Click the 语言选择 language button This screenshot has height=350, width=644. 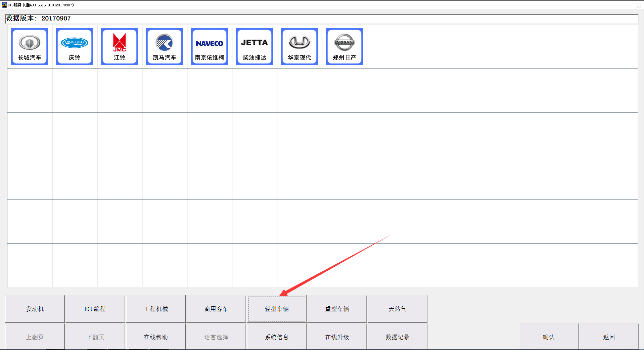[216, 337]
